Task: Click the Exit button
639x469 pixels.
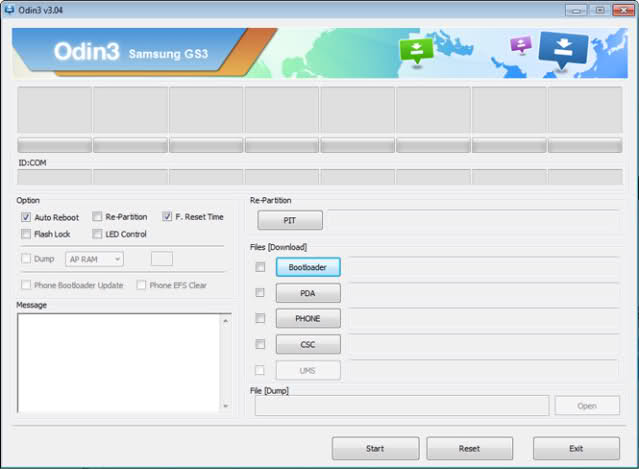Action: pyautogui.click(x=576, y=448)
